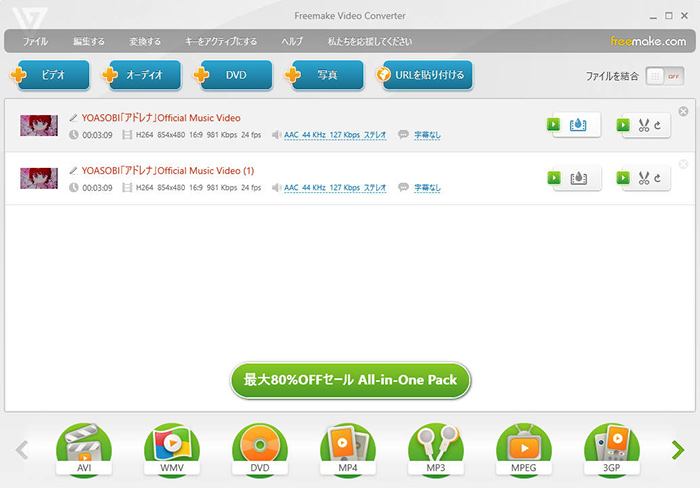Add audio with the オーディオ button
The height and width of the screenshot is (488, 700).
click(141, 75)
